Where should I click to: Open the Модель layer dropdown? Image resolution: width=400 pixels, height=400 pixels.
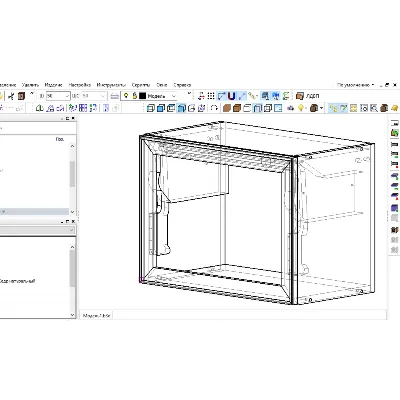pos(174,96)
